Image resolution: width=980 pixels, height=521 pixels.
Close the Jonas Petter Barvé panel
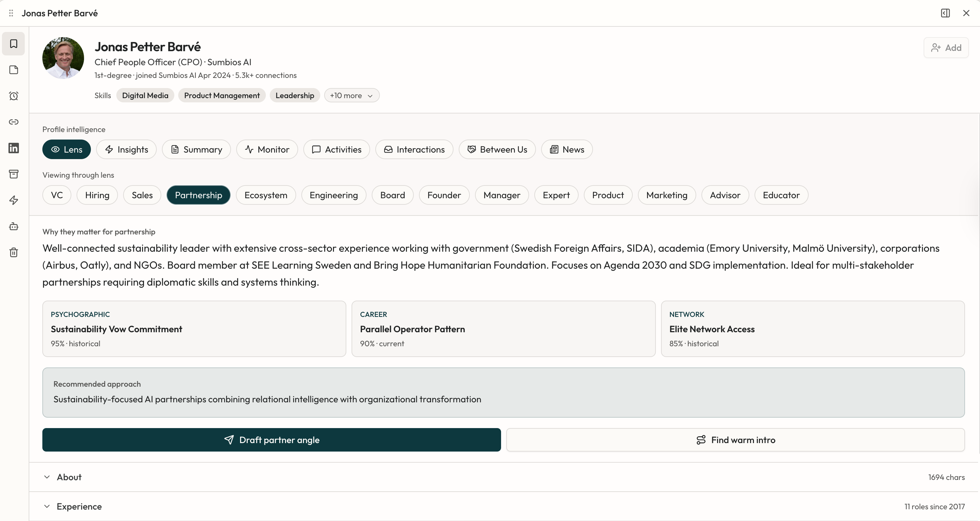click(966, 13)
